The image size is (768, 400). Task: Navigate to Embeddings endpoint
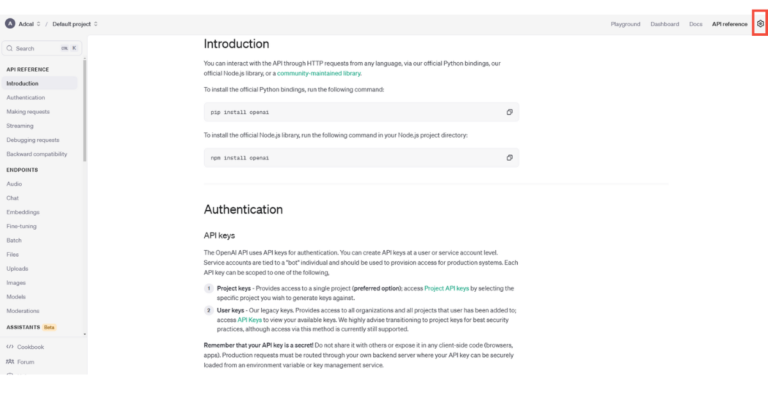pyautogui.click(x=23, y=212)
